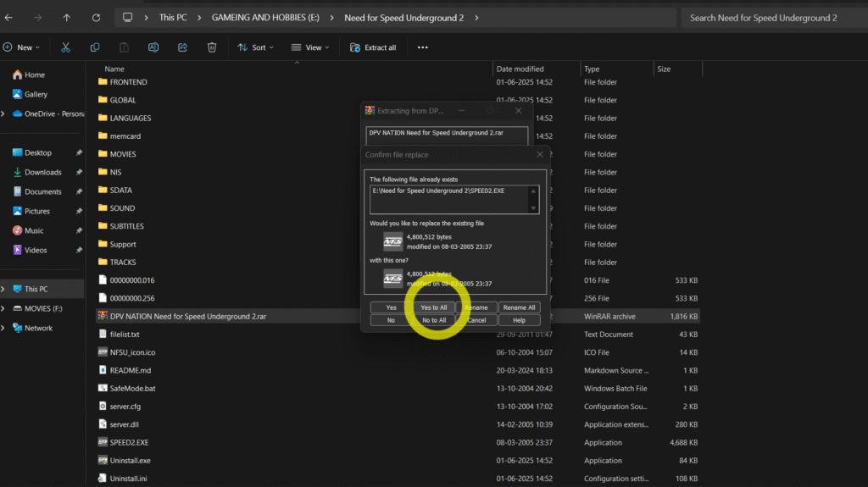Click the Paste icon in toolbar
The width and height of the screenshot is (868, 487).
[x=124, y=47]
